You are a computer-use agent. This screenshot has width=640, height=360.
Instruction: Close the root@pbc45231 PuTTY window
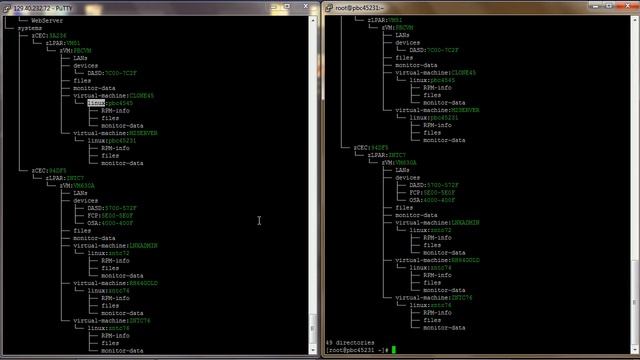tap(628, 6)
